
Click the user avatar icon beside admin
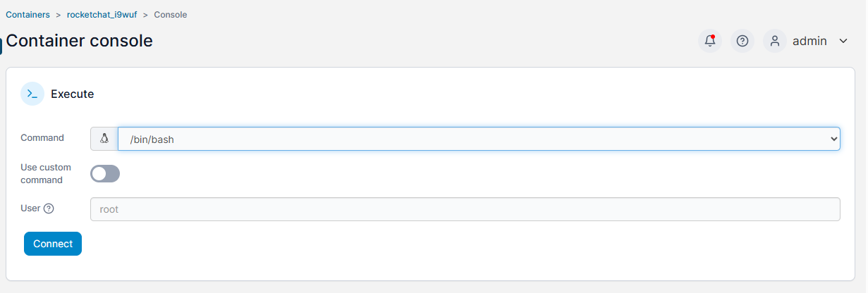775,41
